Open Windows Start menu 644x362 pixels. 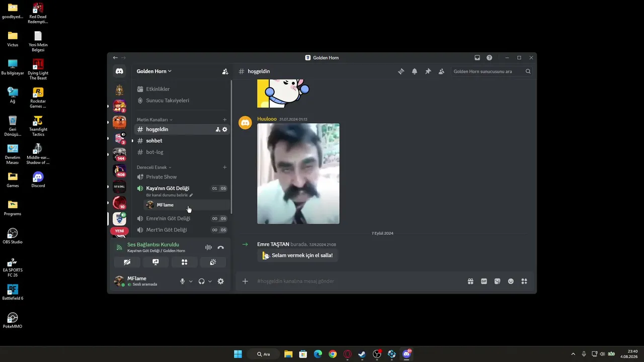[238, 354]
